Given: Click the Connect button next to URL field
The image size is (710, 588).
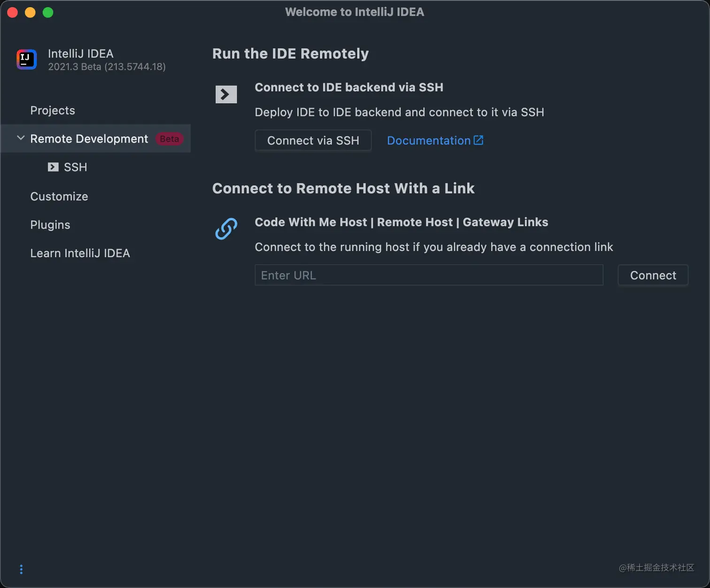Looking at the screenshot, I should tap(653, 275).
